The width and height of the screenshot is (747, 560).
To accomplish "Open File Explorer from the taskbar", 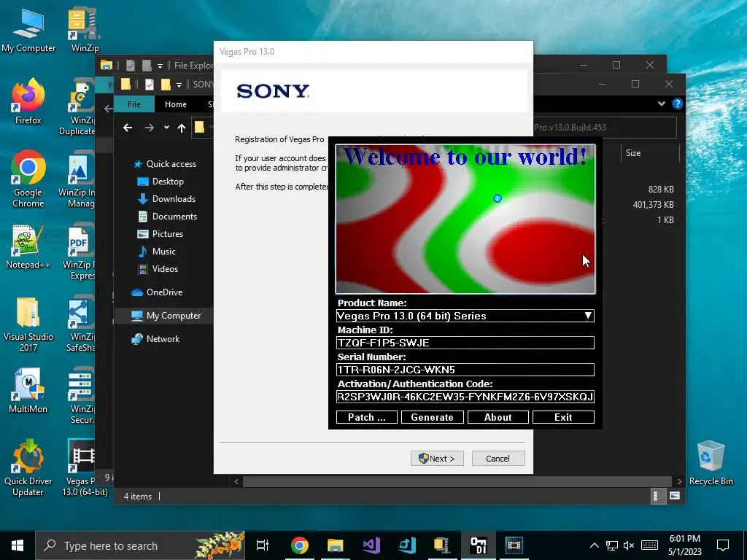I will point(336,545).
